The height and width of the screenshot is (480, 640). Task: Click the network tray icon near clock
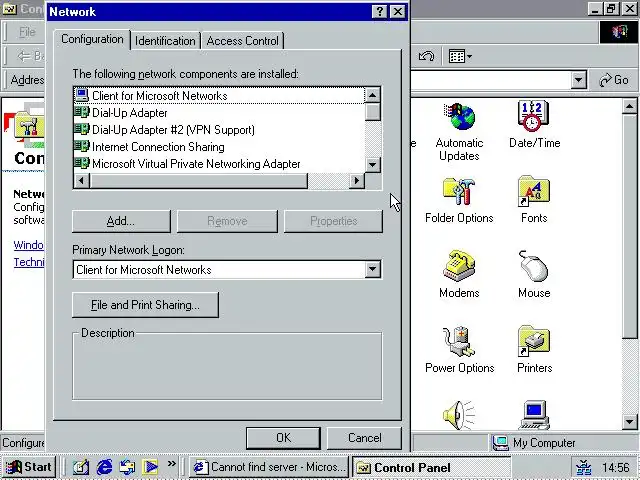click(x=584, y=467)
